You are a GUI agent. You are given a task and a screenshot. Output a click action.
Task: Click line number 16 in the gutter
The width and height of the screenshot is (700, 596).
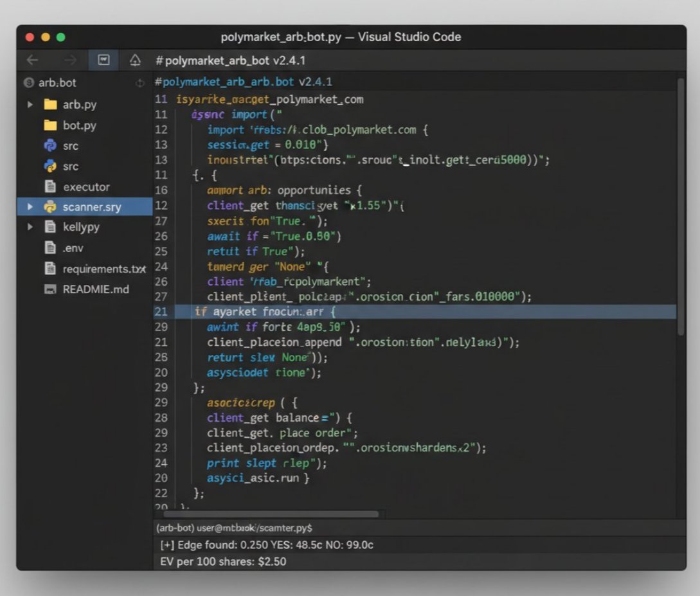[161, 190]
